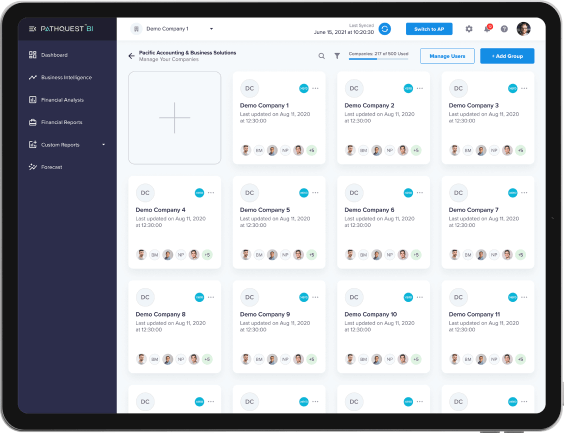The width and height of the screenshot is (564, 433).
Task: Click the help question mark icon
Action: pos(504,29)
